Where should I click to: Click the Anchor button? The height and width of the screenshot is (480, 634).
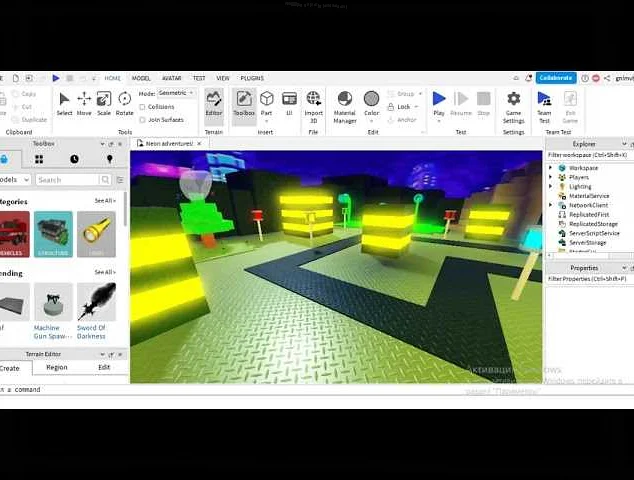(402, 120)
